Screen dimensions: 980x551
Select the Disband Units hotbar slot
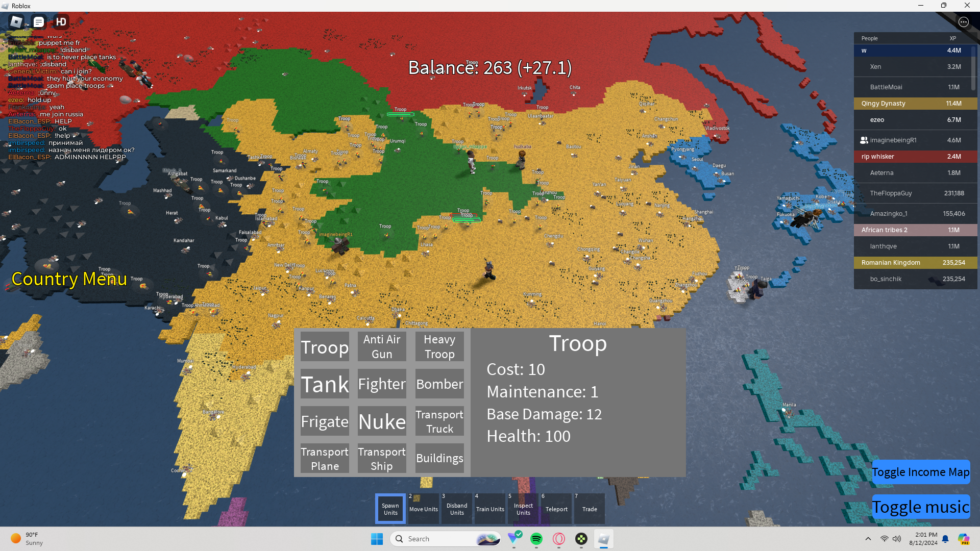pos(457,509)
